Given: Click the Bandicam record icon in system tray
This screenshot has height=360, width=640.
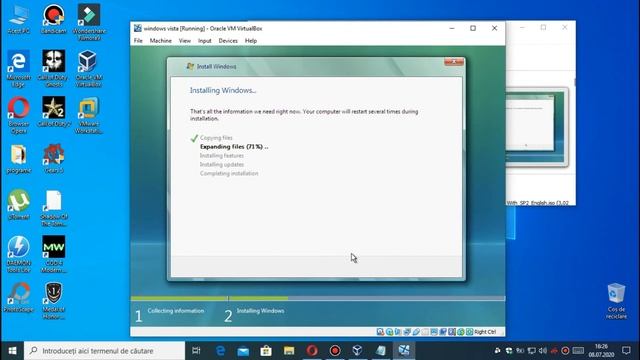Looking at the screenshot, I should [x=565, y=351].
